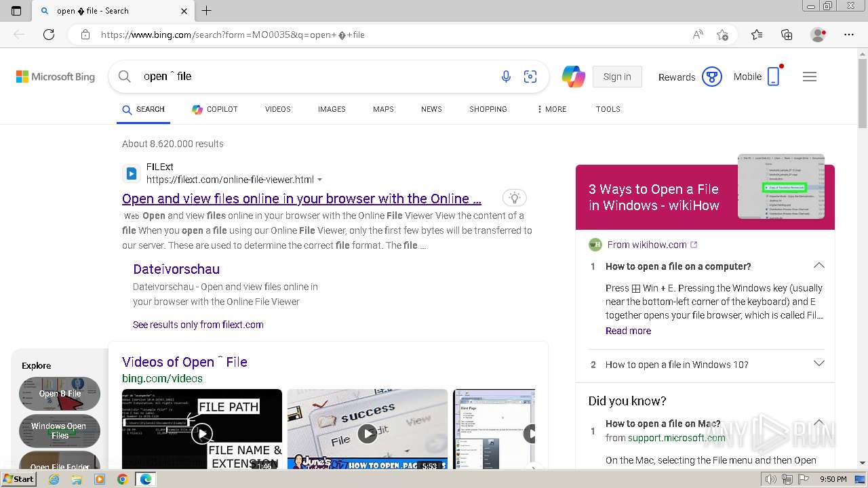
Task: Open Mobile phone icon
Action: pos(774,77)
